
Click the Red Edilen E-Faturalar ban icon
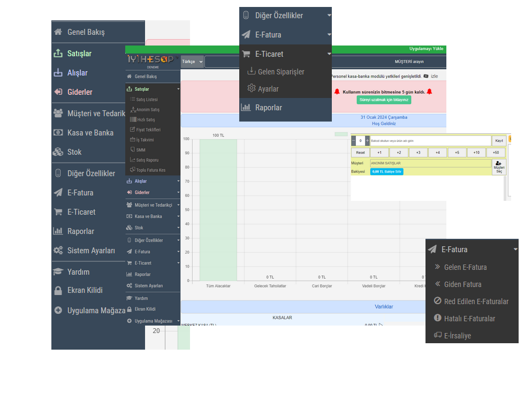coord(437,301)
